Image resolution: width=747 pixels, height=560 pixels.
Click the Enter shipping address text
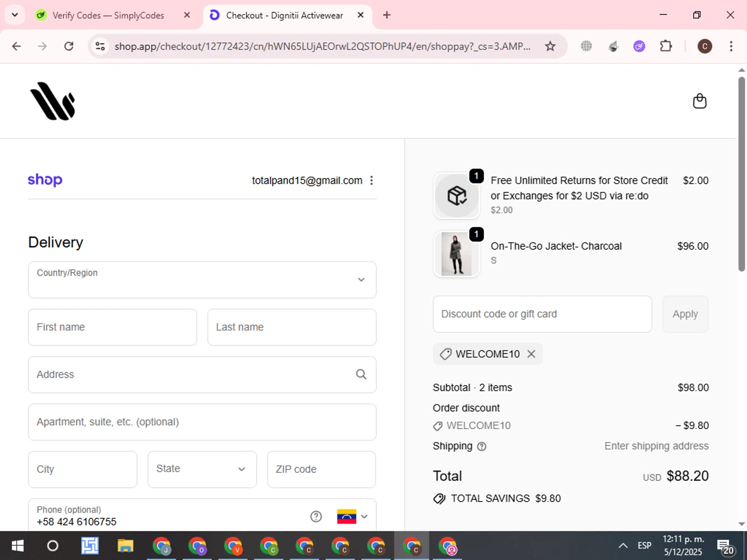(x=656, y=446)
